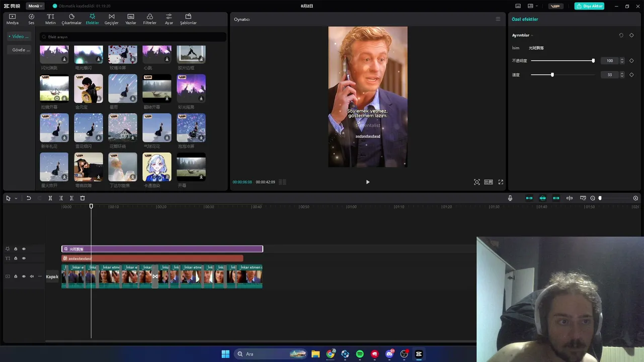Open the selection tool dropdown arrow
644x362 pixels.
click(16, 198)
